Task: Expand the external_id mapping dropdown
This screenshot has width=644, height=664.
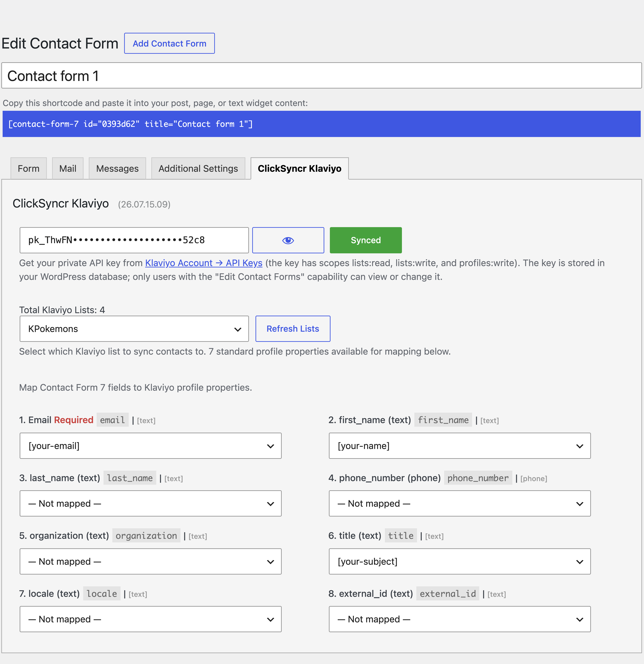Action: tap(460, 619)
